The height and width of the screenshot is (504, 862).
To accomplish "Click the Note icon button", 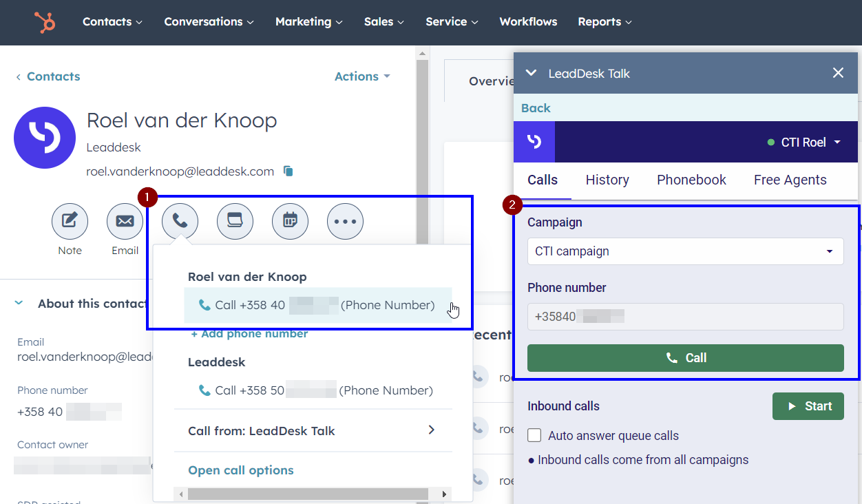I will pyautogui.click(x=70, y=221).
